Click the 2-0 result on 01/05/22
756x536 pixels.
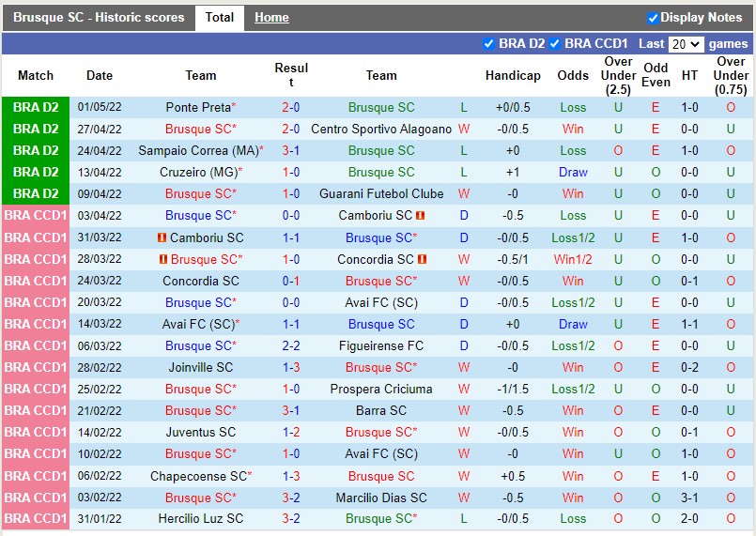(291, 108)
